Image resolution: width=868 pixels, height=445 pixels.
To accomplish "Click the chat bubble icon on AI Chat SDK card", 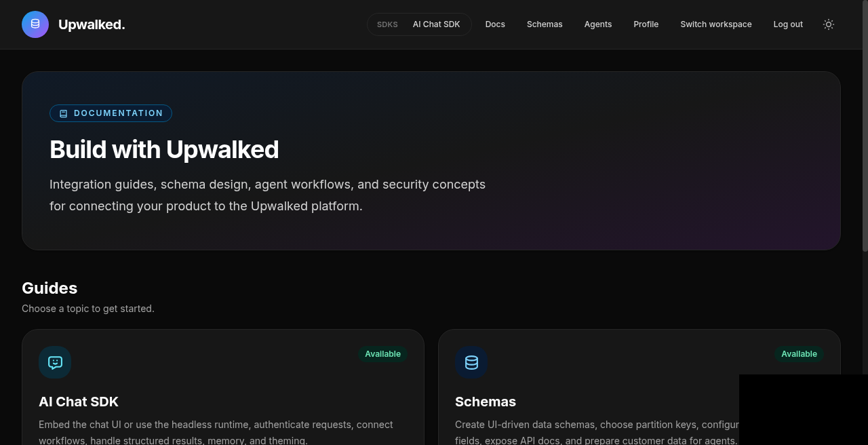I will click(x=55, y=362).
